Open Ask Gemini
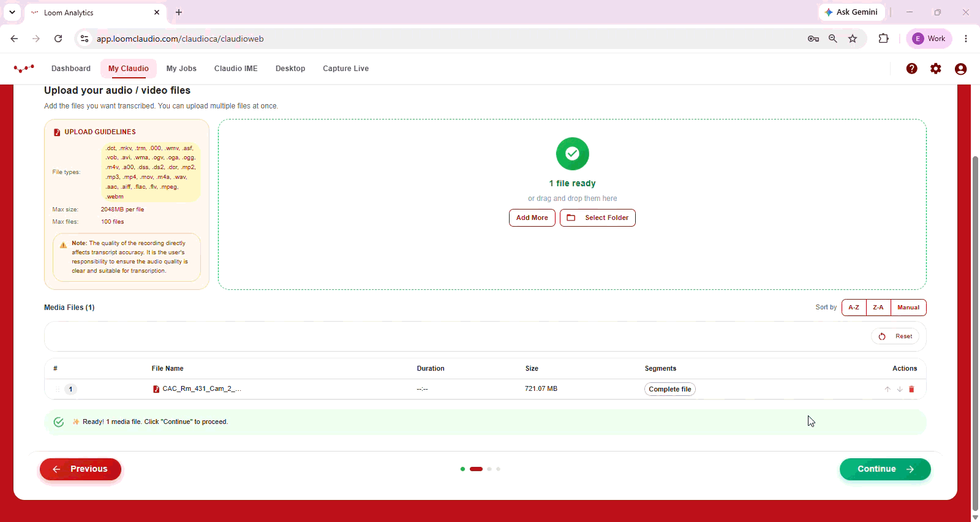 click(851, 12)
